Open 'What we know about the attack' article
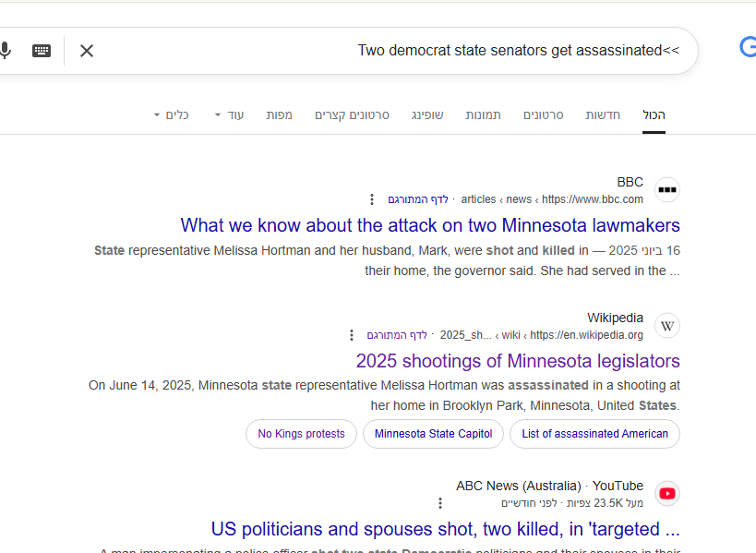 click(430, 225)
